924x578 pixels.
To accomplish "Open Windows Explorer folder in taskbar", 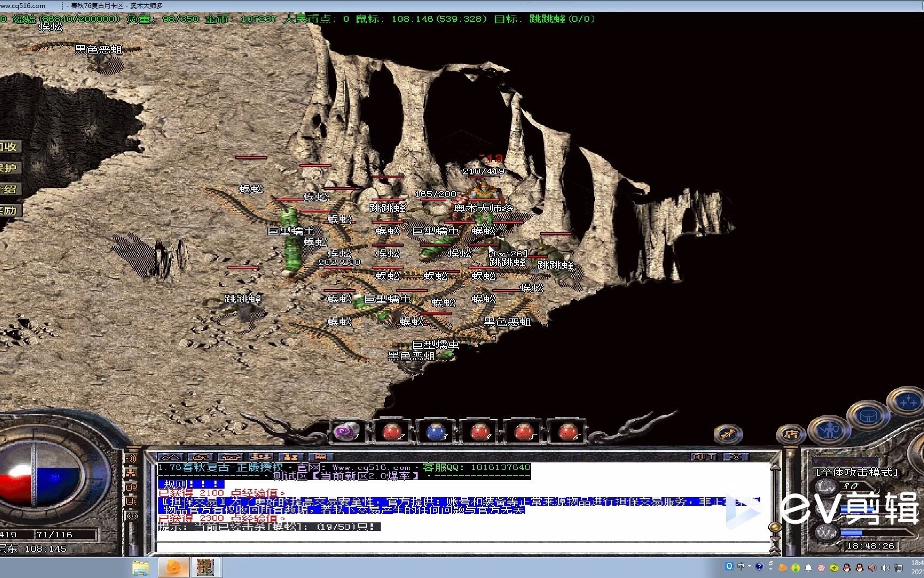I will point(141,567).
